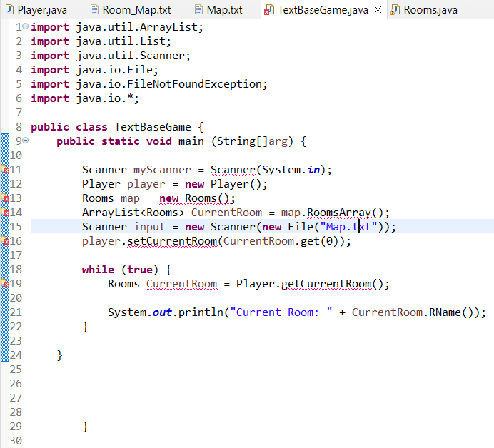Collapse the main method fold on line 9
494x448 pixels.
pos(26,141)
